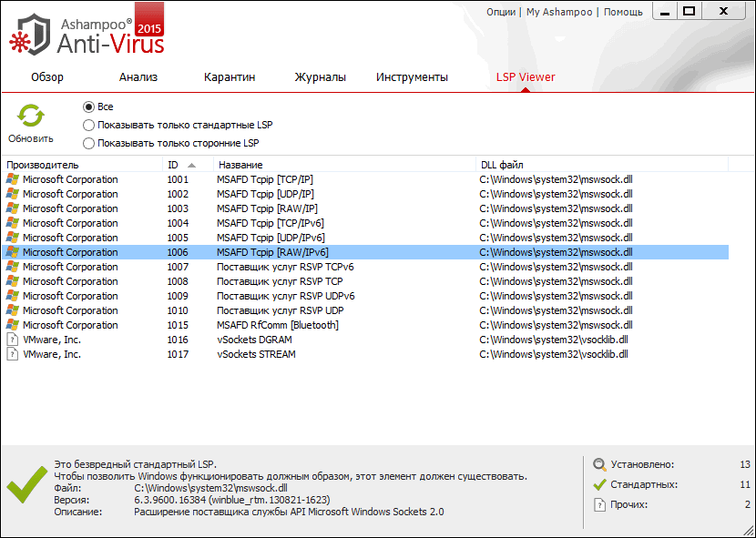The image size is (756, 538).
Task: Click the Обновить refresh icon
Action: 30,113
